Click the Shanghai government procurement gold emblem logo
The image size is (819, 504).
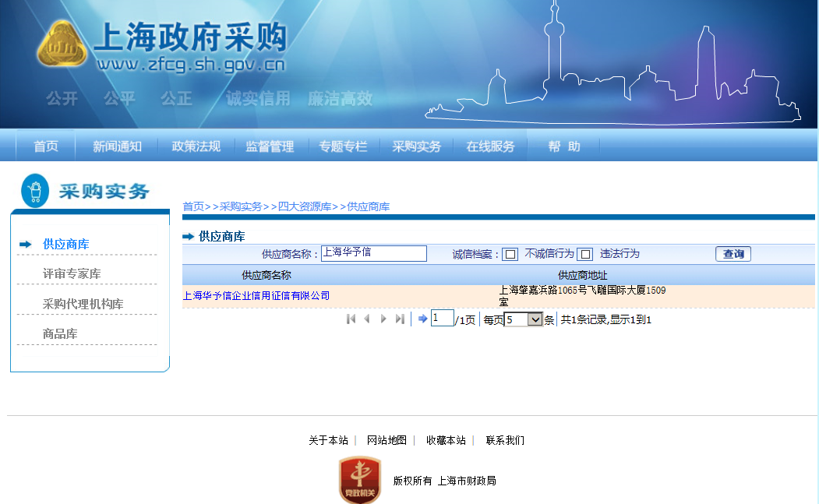pyautogui.click(x=62, y=45)
